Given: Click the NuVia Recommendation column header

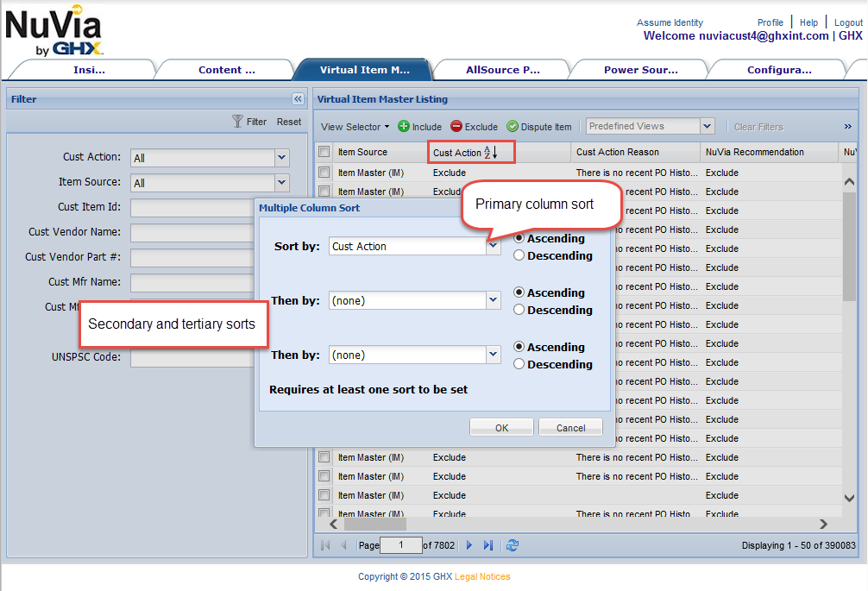Looking at the screenshot, I should pos(769,152).
